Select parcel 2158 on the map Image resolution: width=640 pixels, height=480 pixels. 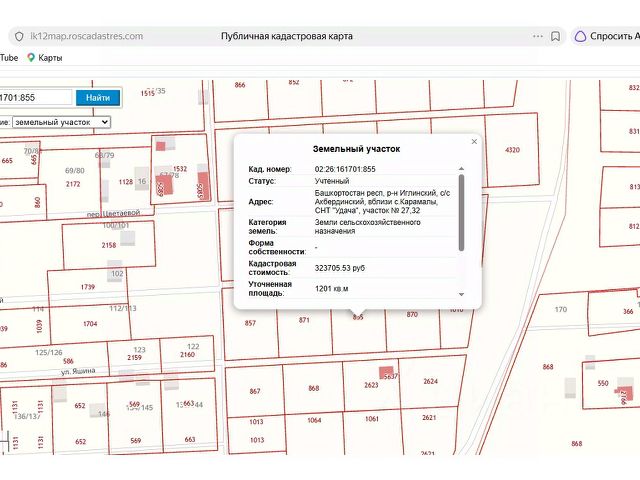pos(109,245)
